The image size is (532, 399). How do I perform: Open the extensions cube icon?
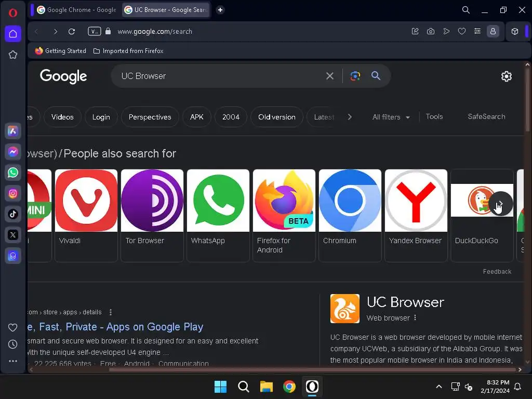[515, 32]
